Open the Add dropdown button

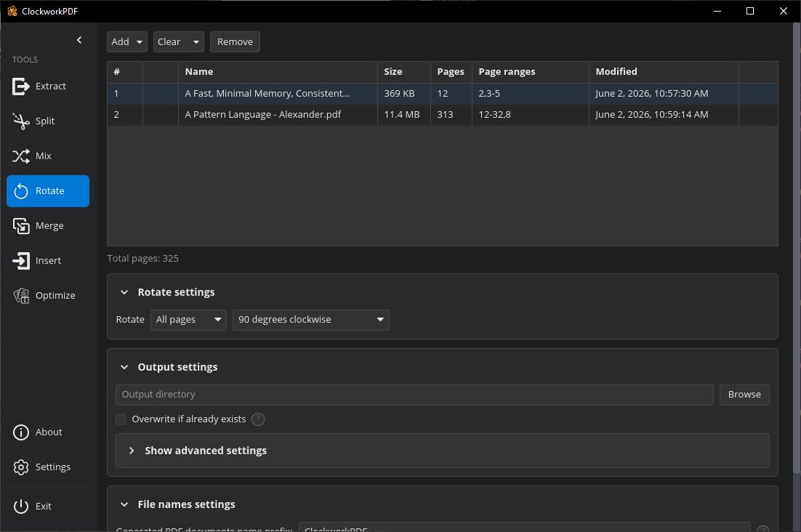pyautogui.click(x=127, y=42)
